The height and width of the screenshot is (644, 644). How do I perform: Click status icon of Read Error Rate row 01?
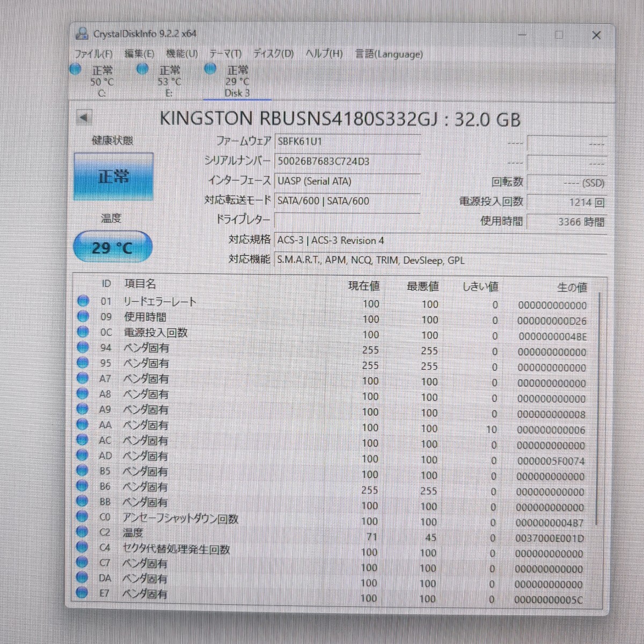click(x=83, y=301)
